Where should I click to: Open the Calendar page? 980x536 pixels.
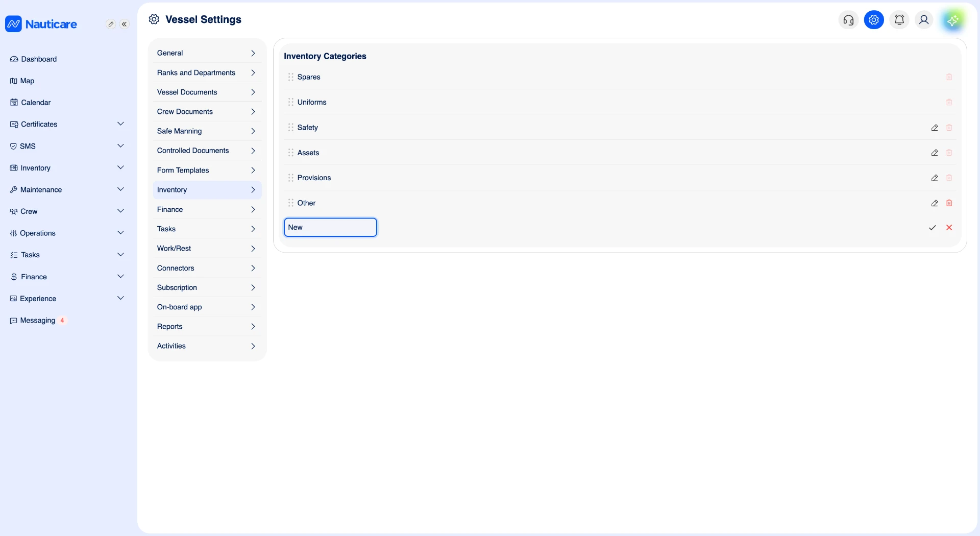click(x=31, y=103)
